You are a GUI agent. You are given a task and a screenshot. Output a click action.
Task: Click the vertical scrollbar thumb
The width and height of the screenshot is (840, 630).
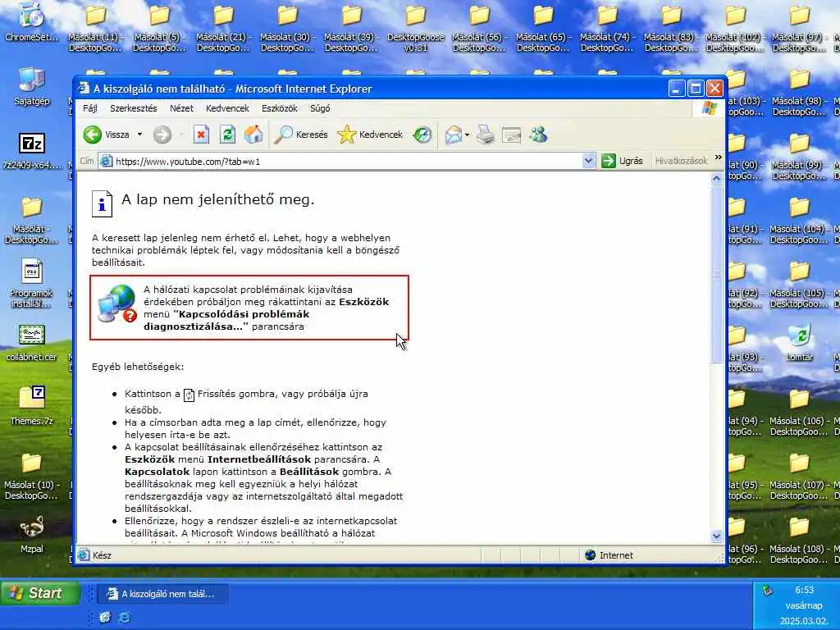(x=716, y=274)
